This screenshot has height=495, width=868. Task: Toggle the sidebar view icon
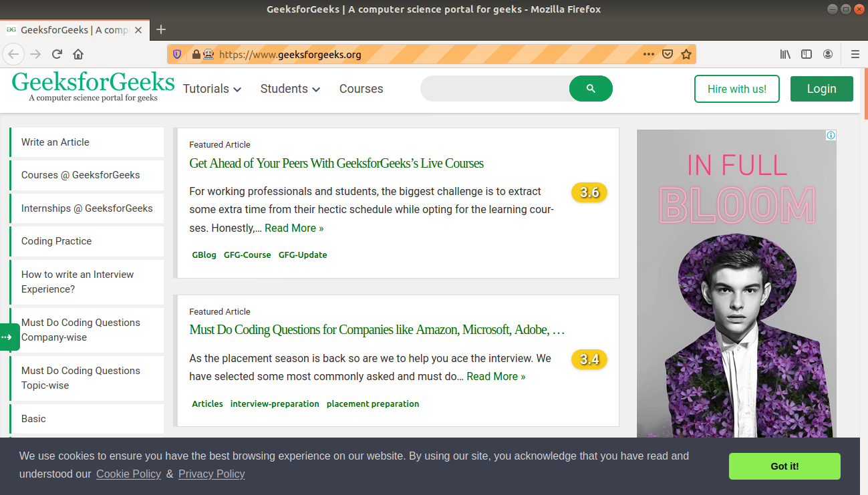click(807, 54)
